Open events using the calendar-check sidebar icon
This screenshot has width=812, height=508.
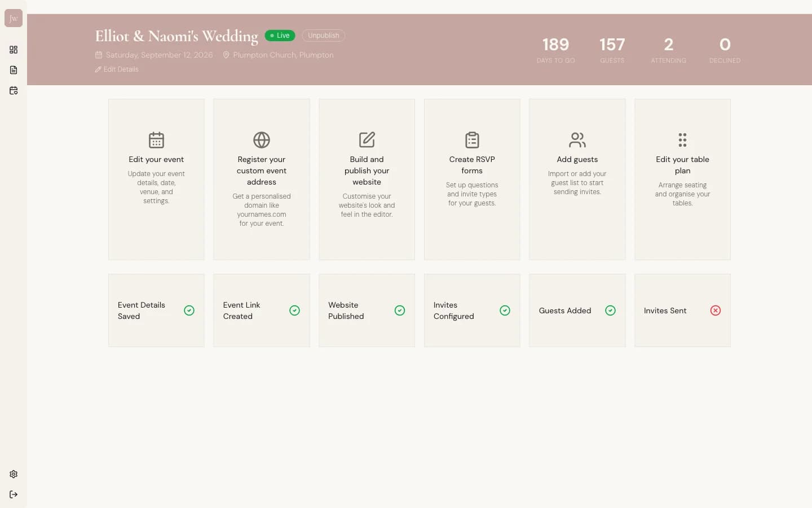[x=14, y=90]
